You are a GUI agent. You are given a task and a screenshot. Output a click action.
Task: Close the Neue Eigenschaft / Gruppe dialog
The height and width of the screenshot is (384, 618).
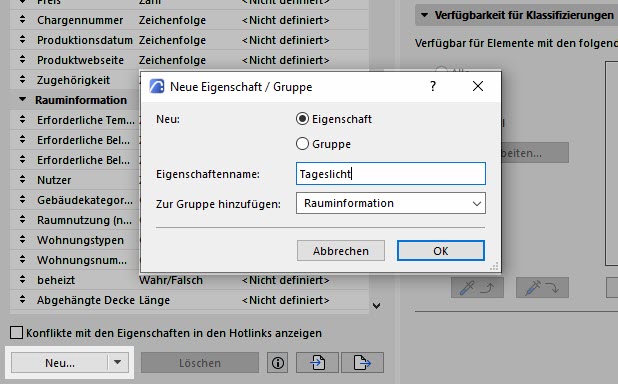coord(478,86)
